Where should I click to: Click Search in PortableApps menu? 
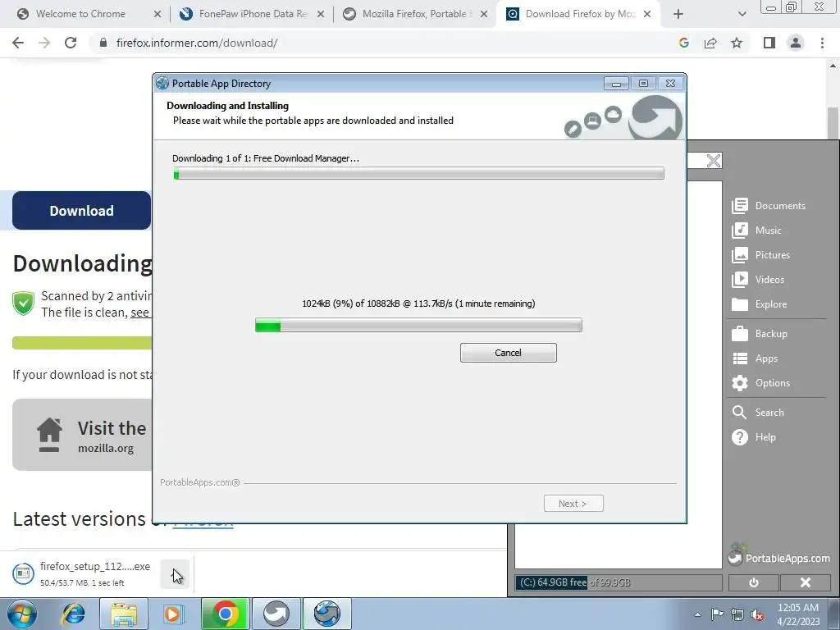click(757, 413)
